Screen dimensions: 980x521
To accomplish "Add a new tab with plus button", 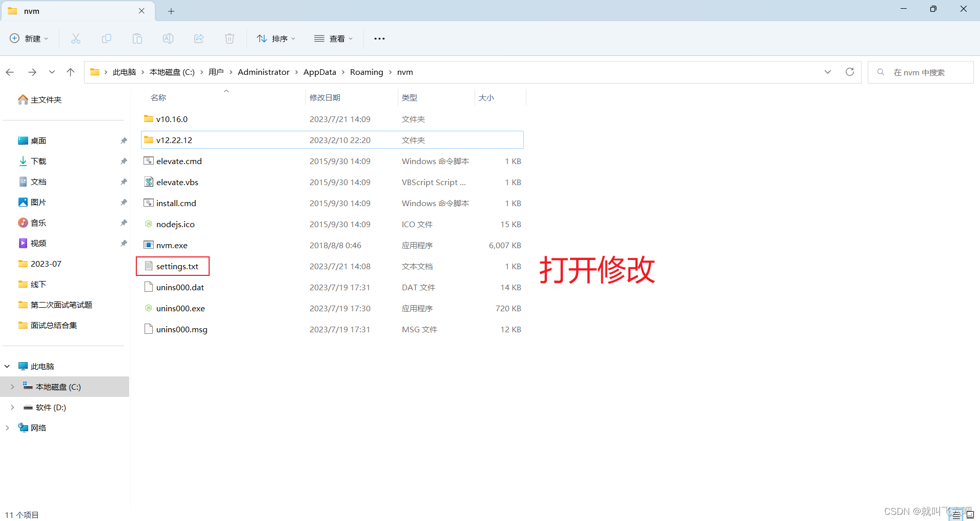I will (x=171, y=11).
